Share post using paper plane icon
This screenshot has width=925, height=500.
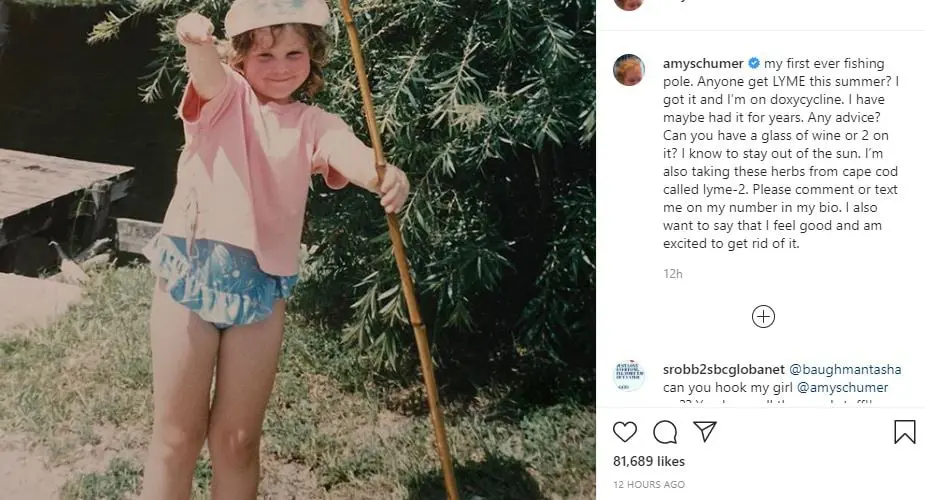(705, 432)
